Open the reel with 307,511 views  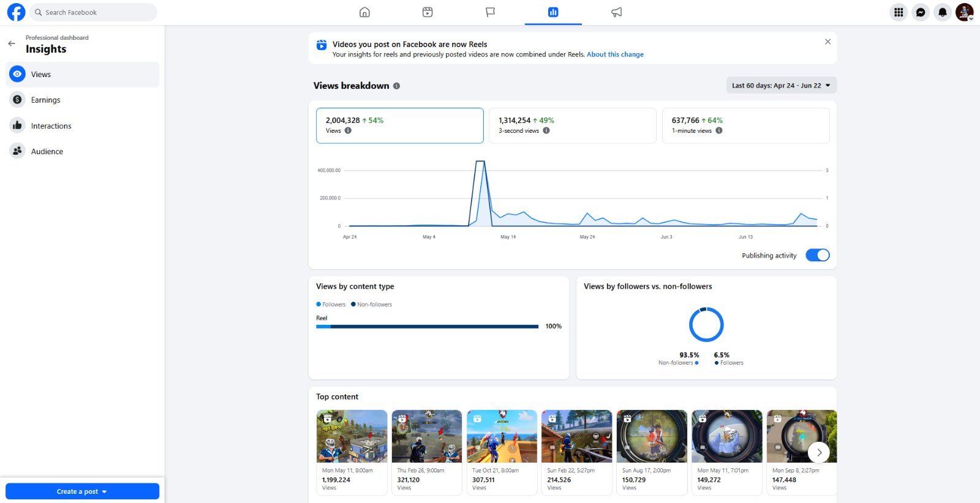coord(502,452)
